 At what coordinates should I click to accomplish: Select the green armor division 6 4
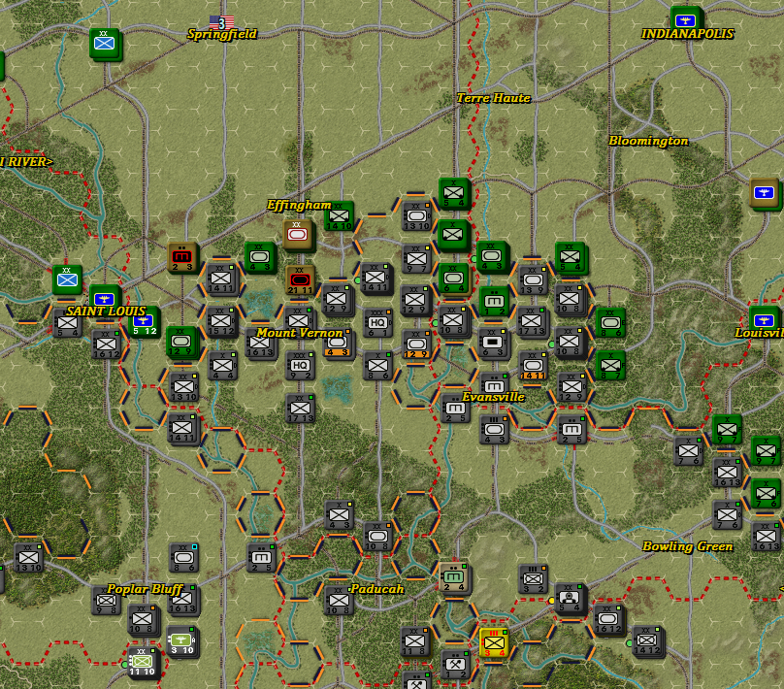click(453, 279)
